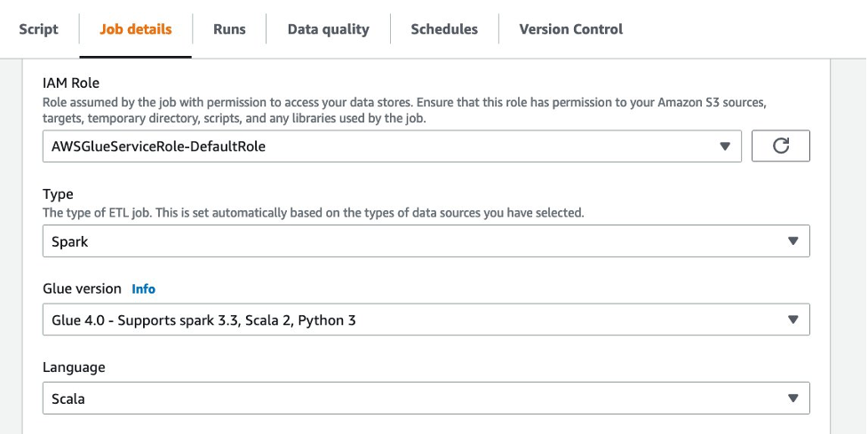Click the IAM Role field label
The width and height of the screenshot is (868, 434).
point(72,83)
